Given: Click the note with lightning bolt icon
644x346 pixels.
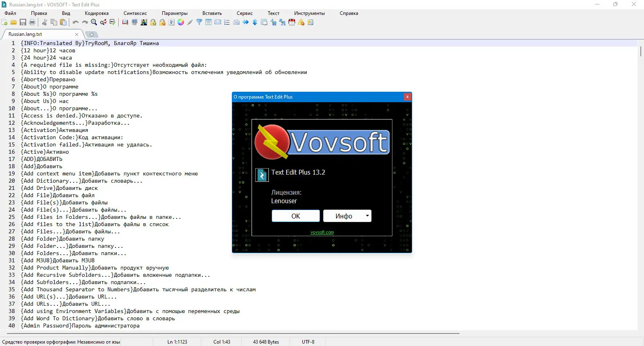Looking at the screenshot, I should pos(310,23).
